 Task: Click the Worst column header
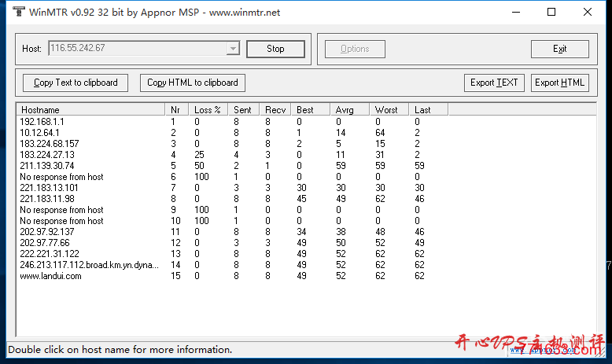(389, 110)
